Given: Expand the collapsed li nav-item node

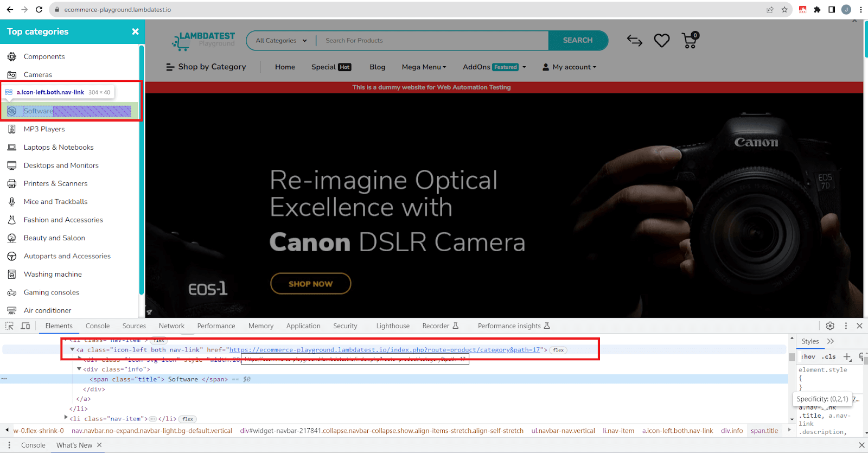Looking at the screenshot, I should point(66,418).
